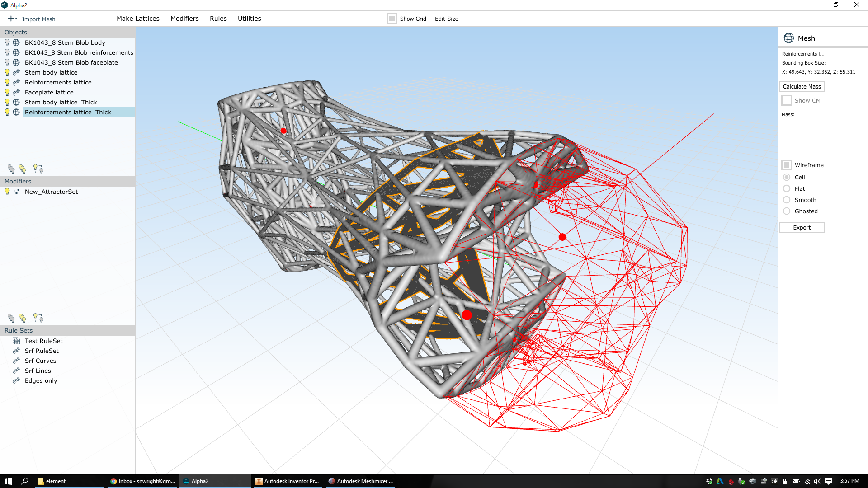Image resolution: width=868 pixels, height=488 pixels.
Task: Click mesh globe icon of Reinforcements lattice_Thick
Action: 16,112
